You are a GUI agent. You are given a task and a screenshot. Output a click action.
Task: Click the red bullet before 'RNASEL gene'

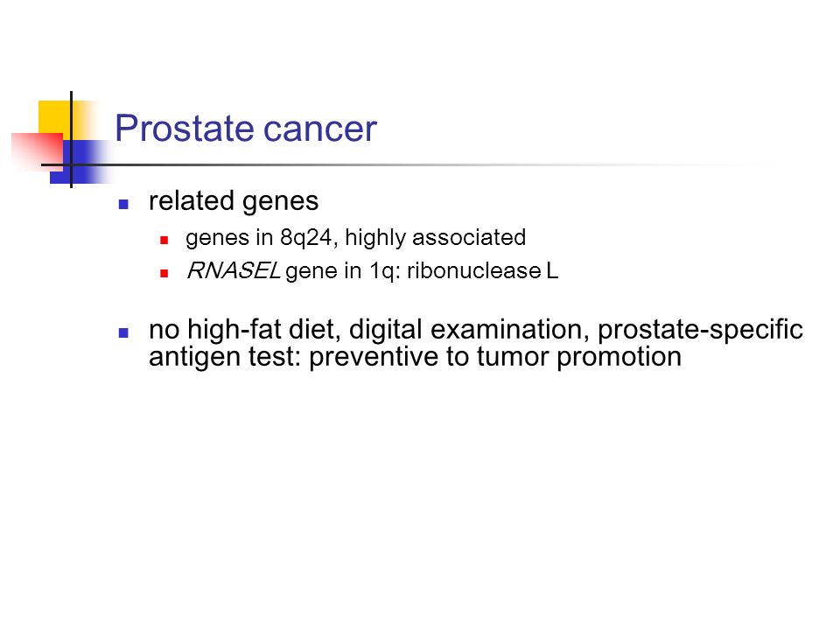tap(164, 273)
